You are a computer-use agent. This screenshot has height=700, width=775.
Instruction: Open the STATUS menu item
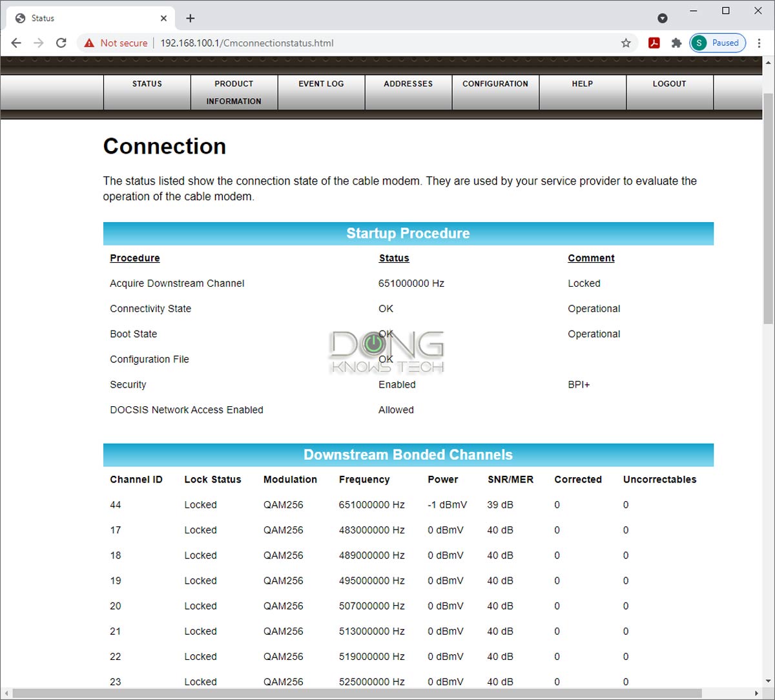point(147,84)
